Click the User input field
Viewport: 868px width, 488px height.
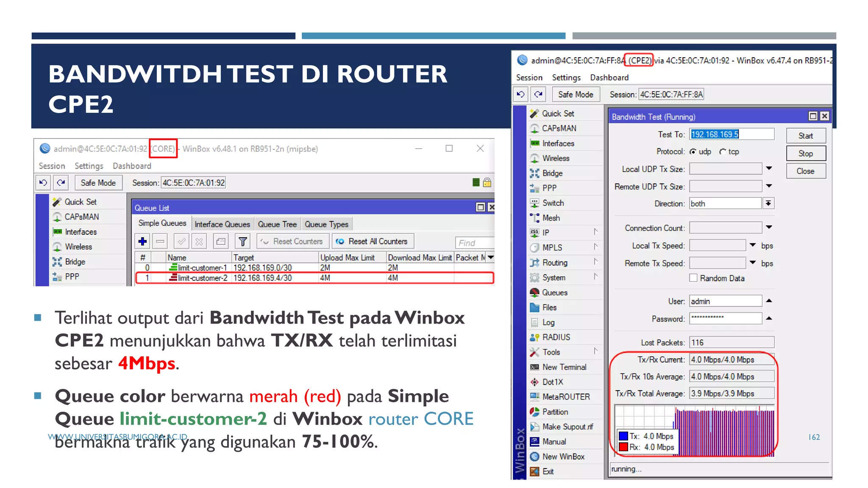726,301
